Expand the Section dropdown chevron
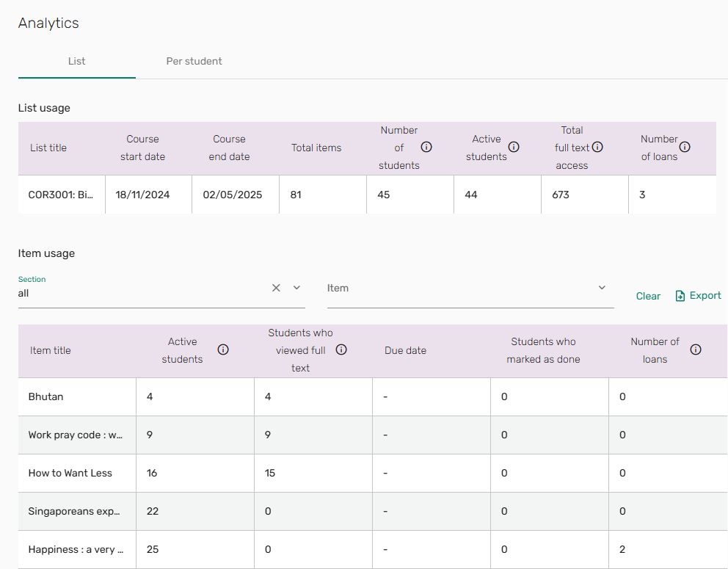The height and width of the screenshot is (569, 728). [296, 288]
